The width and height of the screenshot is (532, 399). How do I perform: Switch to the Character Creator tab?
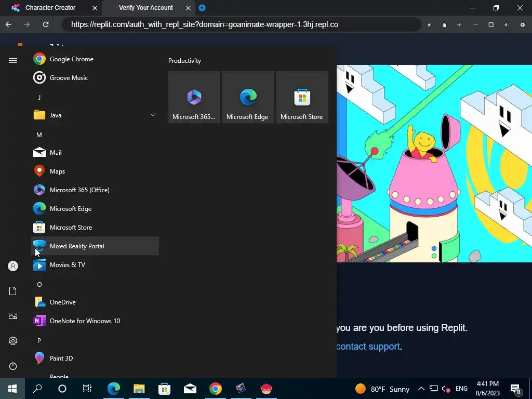click(50, 7)
